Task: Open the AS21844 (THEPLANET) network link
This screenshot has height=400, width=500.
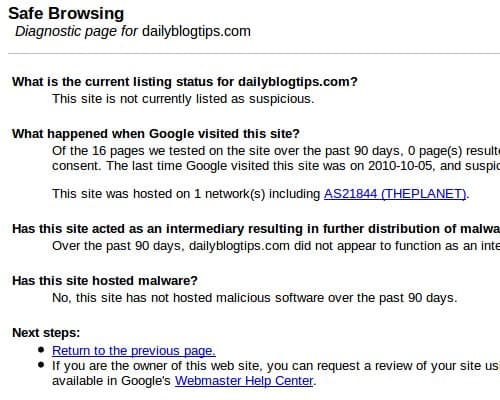Action: pos(395,194)
